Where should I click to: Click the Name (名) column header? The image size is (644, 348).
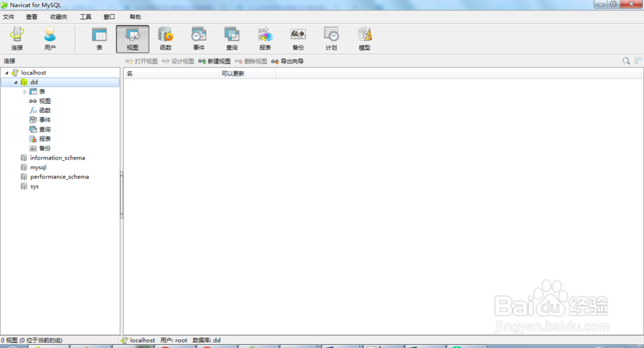(171, 73)
